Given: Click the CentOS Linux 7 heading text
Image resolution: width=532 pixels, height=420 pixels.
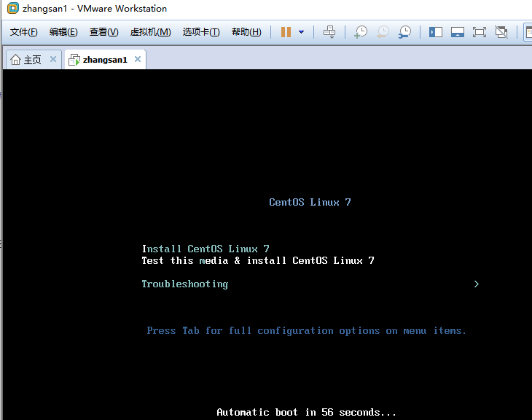Looking at the screenshot, I should click(310, 203).
